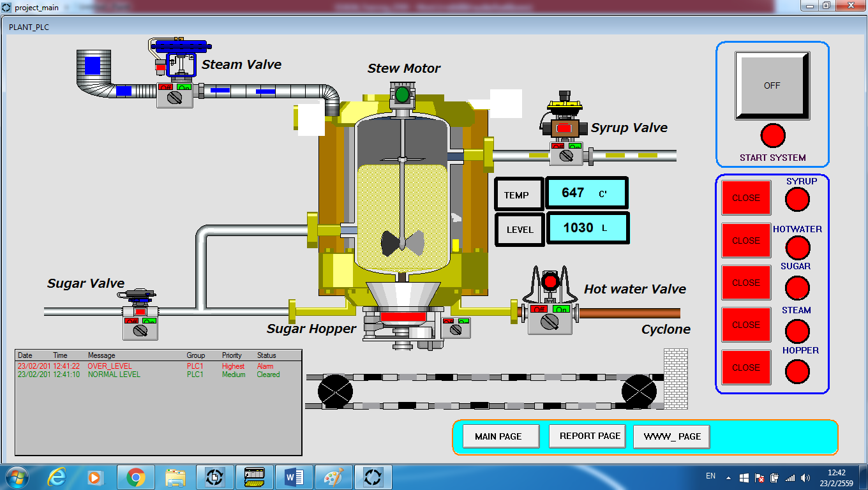Open Windows Media Player from taskbar

(x=94, y=477)
